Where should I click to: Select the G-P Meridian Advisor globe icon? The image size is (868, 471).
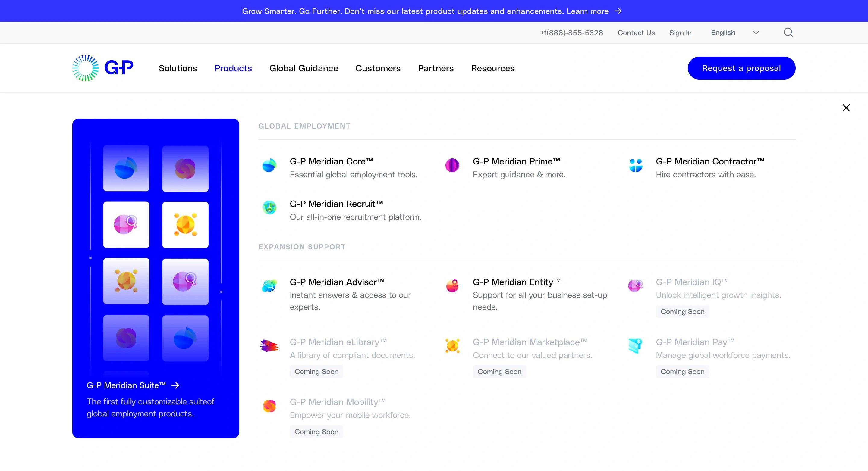click(x=269, y=285)
